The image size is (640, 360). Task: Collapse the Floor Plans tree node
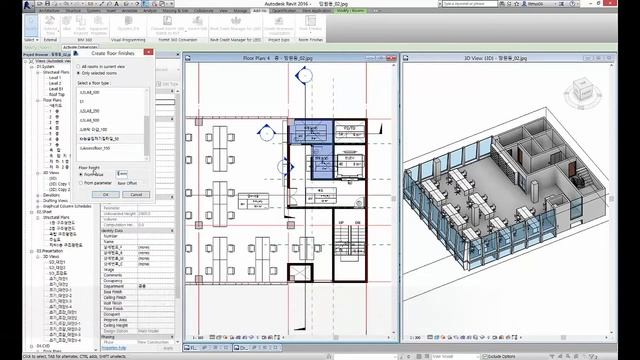coord(38,100)
